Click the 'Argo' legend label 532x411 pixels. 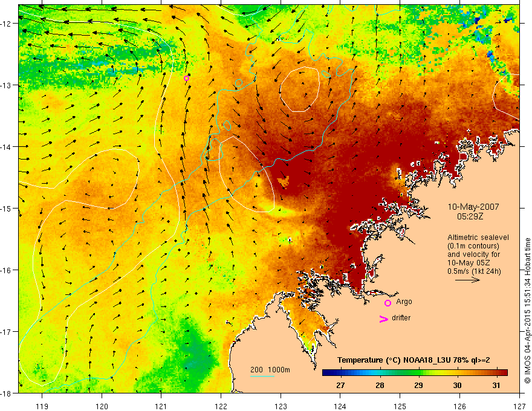coord(404,302)
